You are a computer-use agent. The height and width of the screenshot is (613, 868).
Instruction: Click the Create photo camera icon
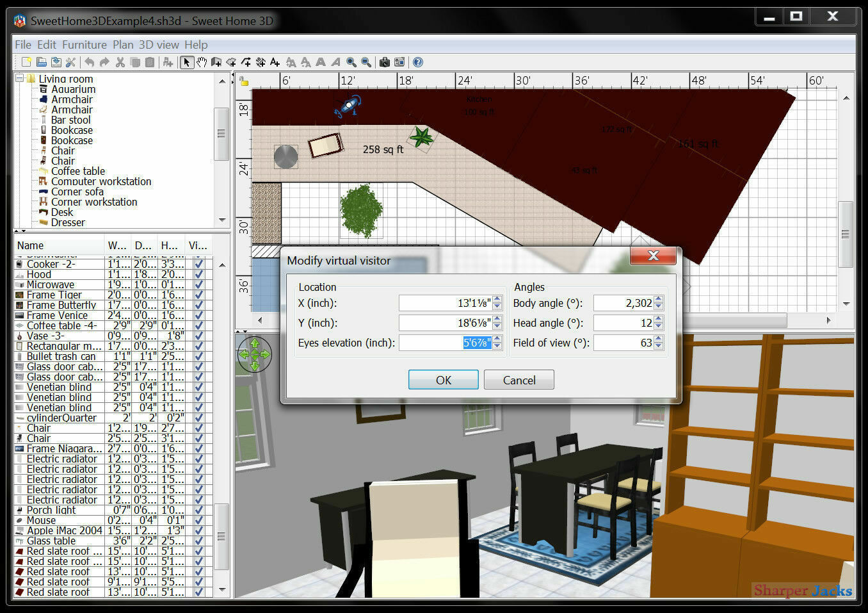click(x=385, y=62)
